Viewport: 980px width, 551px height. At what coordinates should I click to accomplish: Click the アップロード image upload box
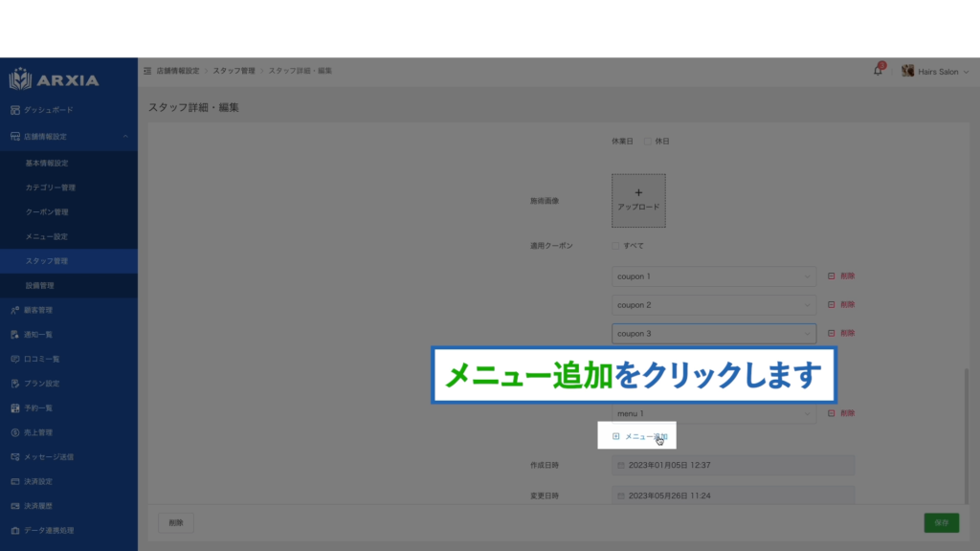(638, 201)
